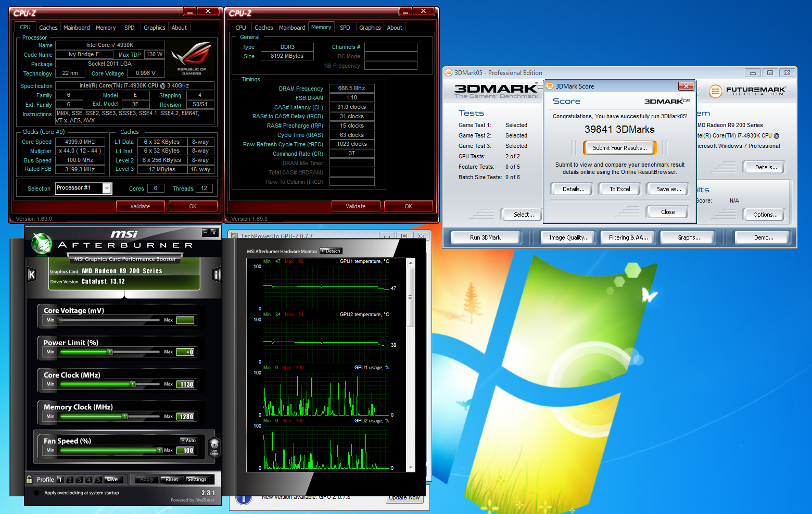
Task: Enable Apply overclocking at system startup
Action: coord(36,493)
